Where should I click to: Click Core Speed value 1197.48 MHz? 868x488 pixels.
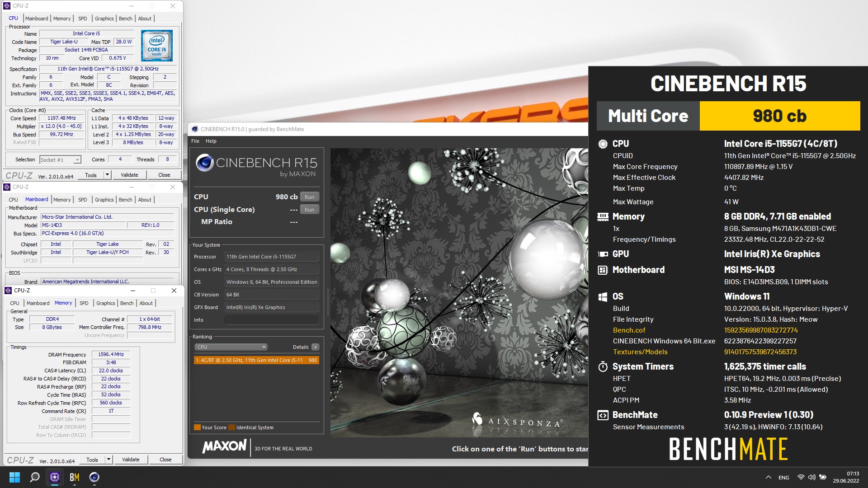coord(62,118)
